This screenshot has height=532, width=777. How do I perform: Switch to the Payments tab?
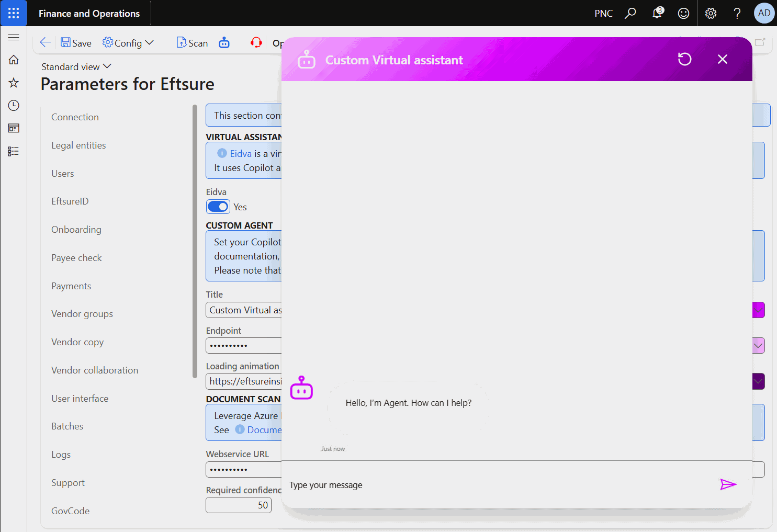71,286
